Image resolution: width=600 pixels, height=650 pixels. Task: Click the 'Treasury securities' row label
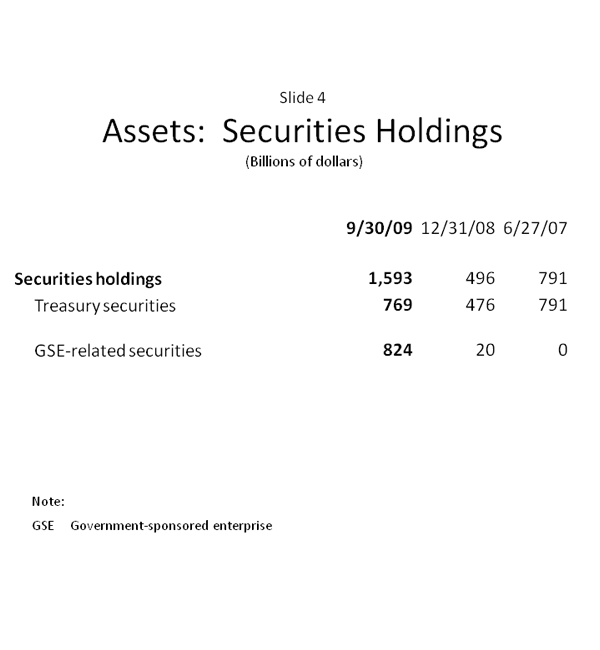[x=105, y=306]
